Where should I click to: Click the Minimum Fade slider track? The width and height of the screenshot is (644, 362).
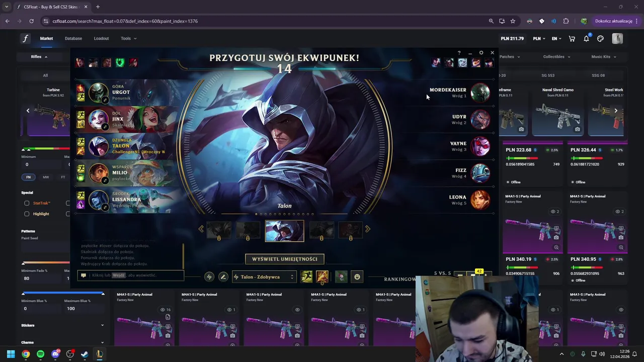coord(46,263)
